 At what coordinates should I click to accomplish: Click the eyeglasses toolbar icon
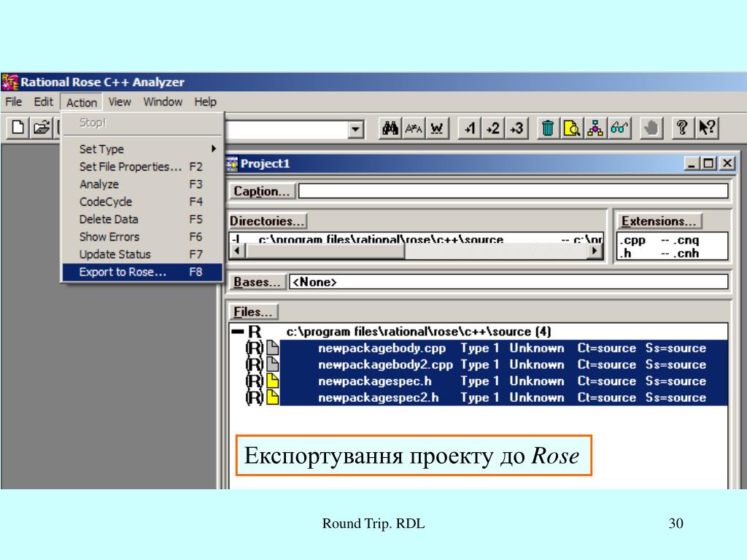(619, 128)
